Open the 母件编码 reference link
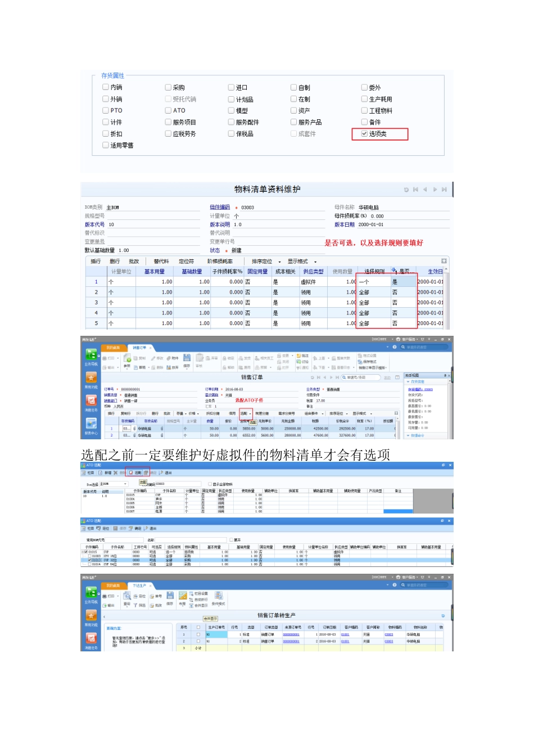This screenshot has width=534, height=756. point(220,207)
